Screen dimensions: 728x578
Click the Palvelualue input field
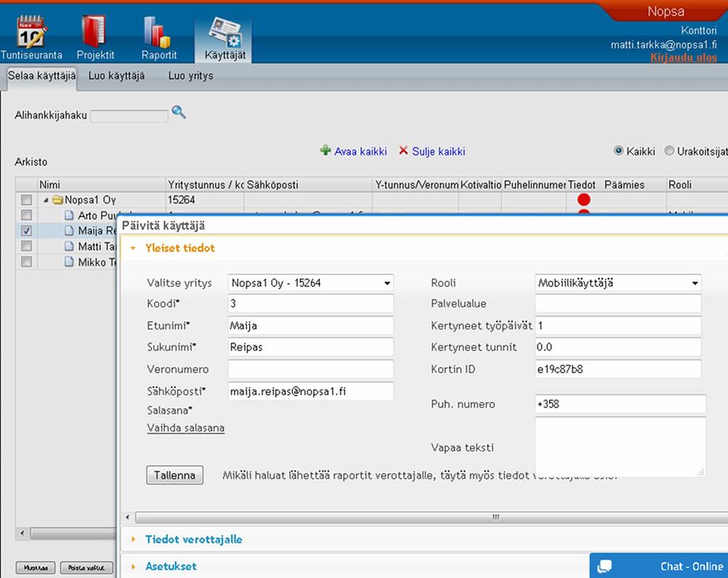pyautogui.click(x=618, y=304)
